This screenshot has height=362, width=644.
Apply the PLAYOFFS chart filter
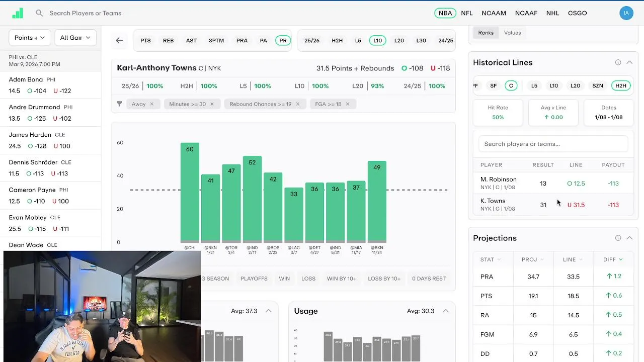point(254,279)
